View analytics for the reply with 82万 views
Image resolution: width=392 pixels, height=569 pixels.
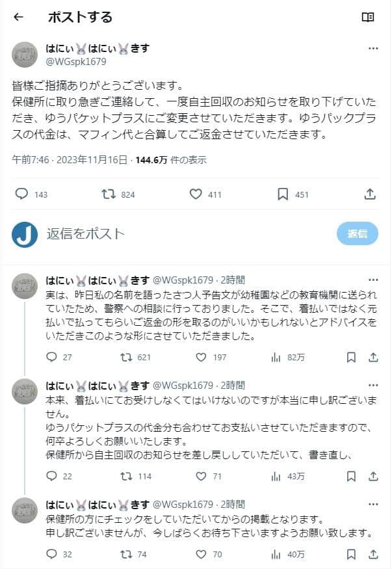click(276, 356)
